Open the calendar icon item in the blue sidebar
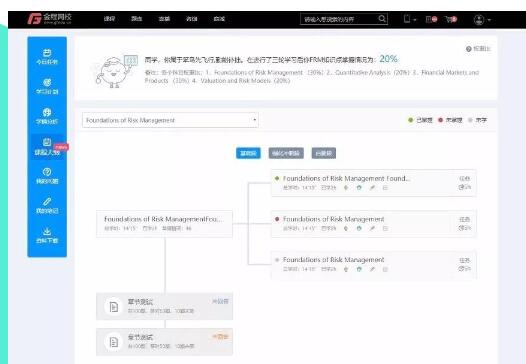Image resolution: width=526 pixels, height=364 pixels. 47,56
